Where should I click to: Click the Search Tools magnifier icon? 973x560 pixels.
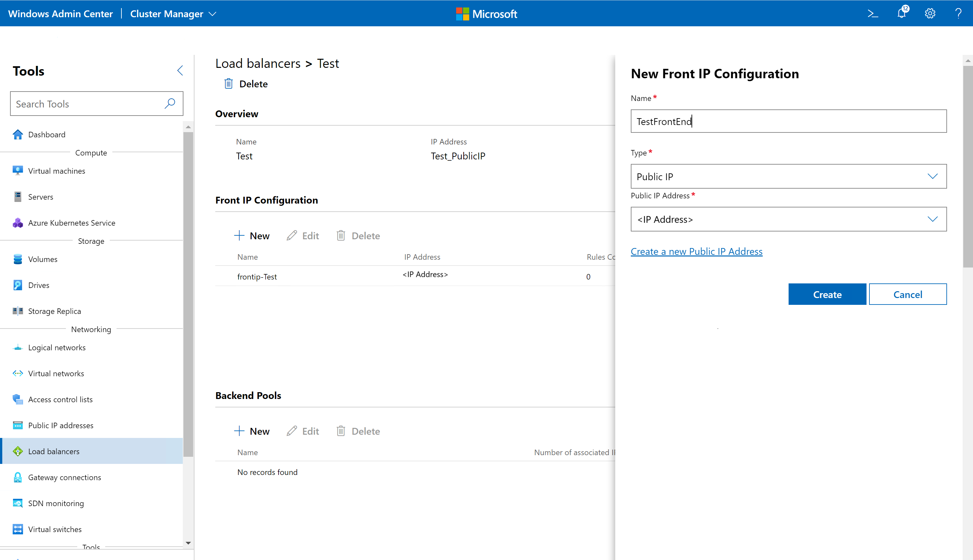point(169,104)
